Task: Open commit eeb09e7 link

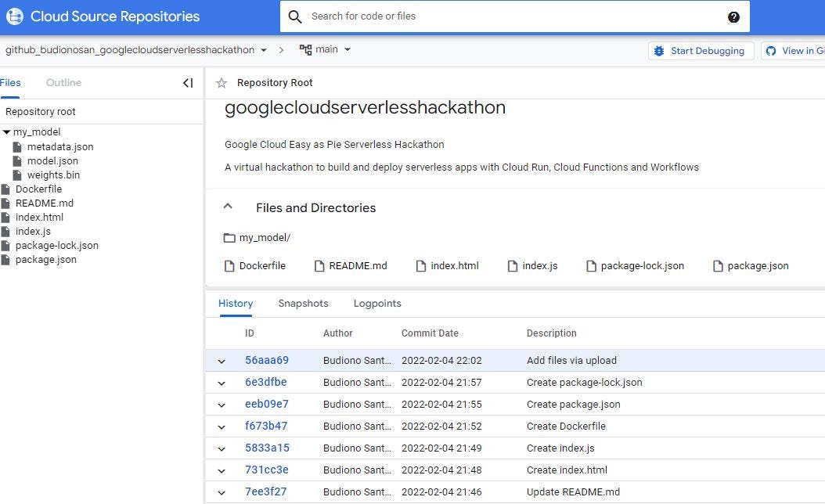Action: click(x=267, y=405)
